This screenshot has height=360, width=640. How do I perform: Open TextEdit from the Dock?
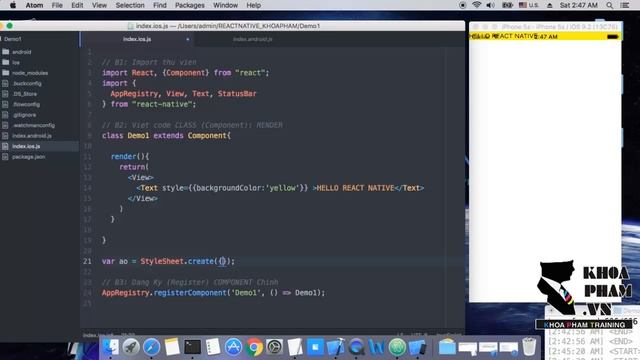tap(295, 347)
